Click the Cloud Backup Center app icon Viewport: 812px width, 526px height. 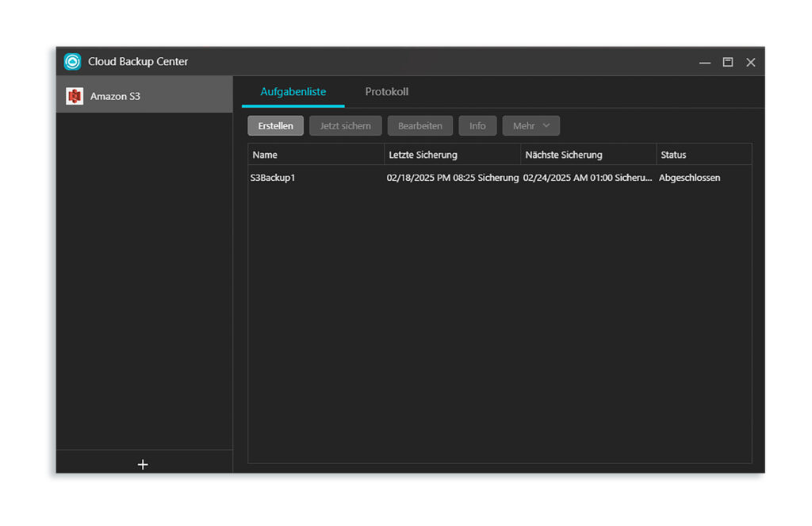coord(71,61)
